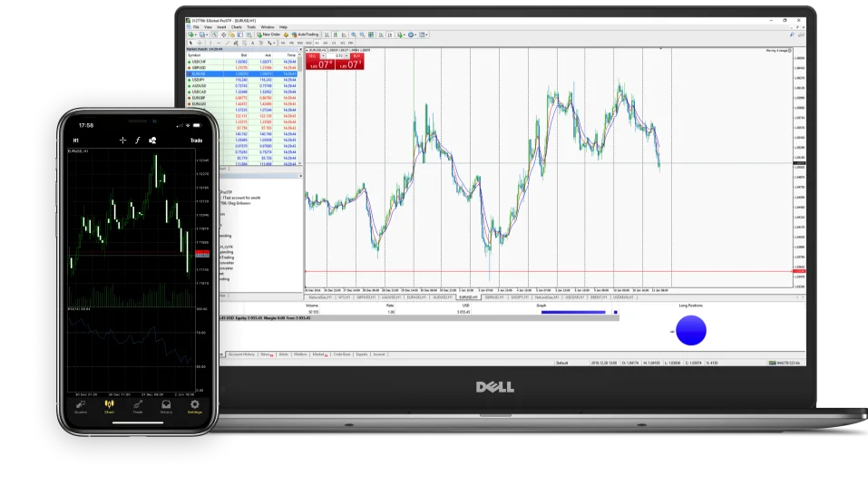The height and width of the screenshot is (495, 868).
Task: Switch to the Journal terminal tab
Action: tap(378, 354)
